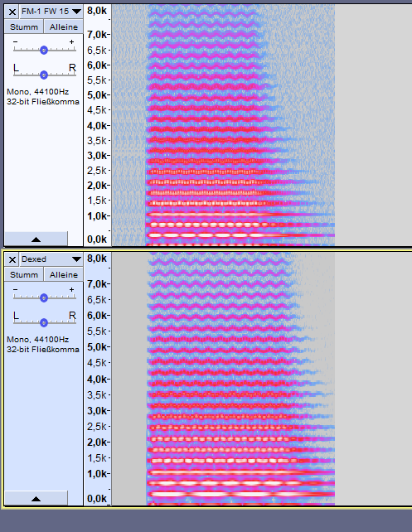Image resolution: width=412 pixels, height=532 pixels.
Task: Collapse FM-1 FW 15 track with arrow
Action: point(36,239)
